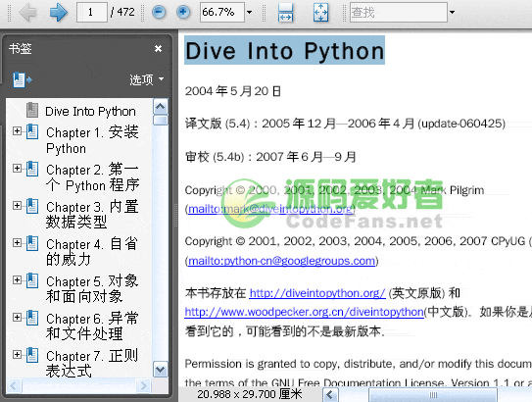This screenshot has width=532, height=402.
Task: Click the / 472 total pages label
Action: point(122,12)
